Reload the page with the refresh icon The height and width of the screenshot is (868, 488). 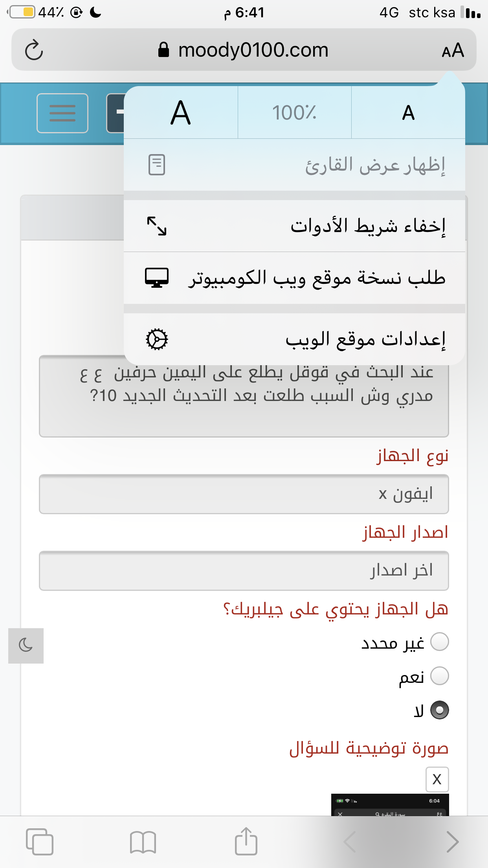click(34, 50)
